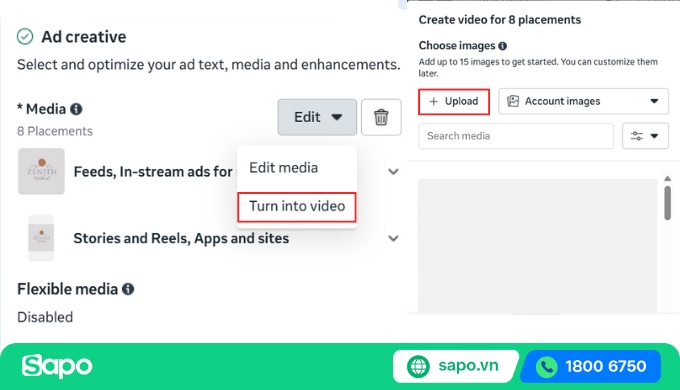Open the media filter sliders dropdown
This screenshot has height=390, width=680.
pos(645,136)
